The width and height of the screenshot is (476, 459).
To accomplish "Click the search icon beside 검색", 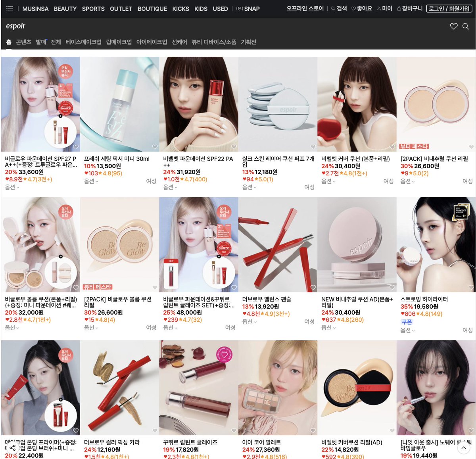I will click(x=333, y=8).
